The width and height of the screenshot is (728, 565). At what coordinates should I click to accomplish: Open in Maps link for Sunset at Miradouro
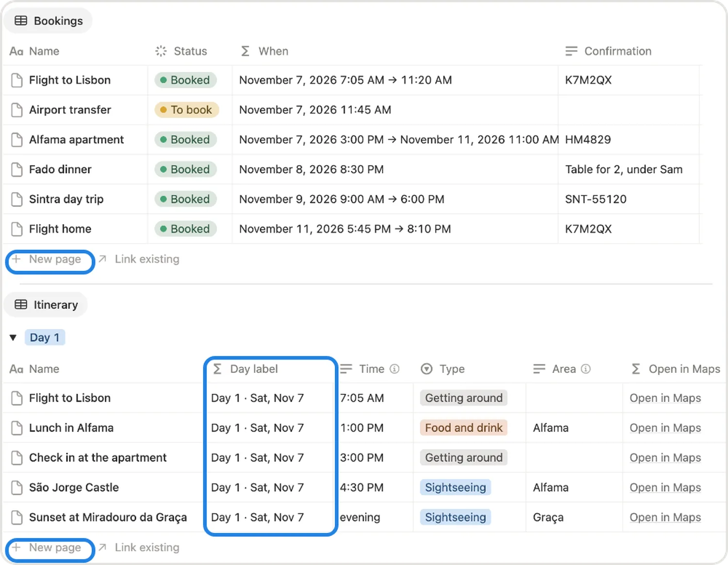click(x=665, y=517)
